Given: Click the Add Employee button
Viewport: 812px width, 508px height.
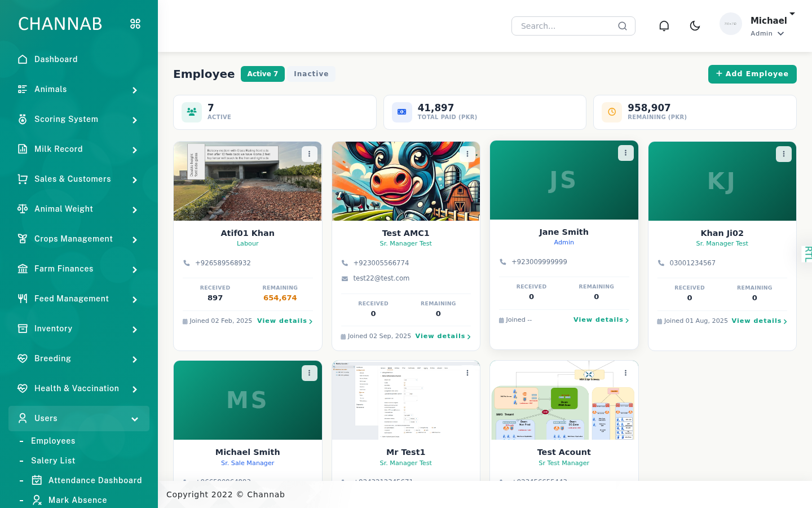Looking at the screenshot, I should pos(752,74).
